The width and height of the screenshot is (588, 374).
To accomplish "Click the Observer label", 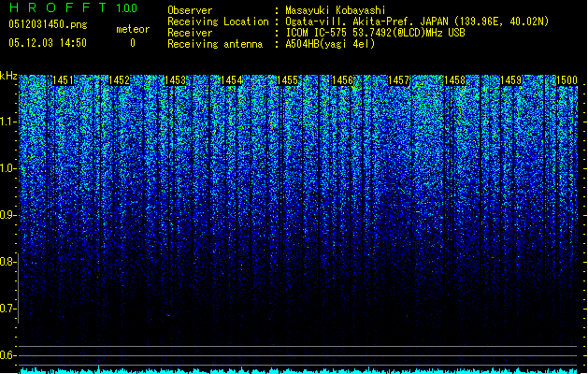I will click(190, 10).
